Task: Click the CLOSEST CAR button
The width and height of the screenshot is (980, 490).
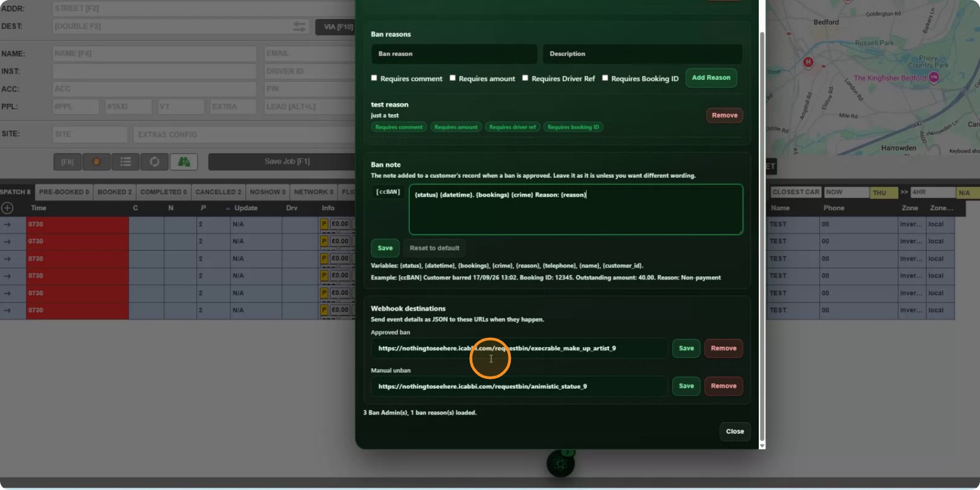Action: [796, 192]
